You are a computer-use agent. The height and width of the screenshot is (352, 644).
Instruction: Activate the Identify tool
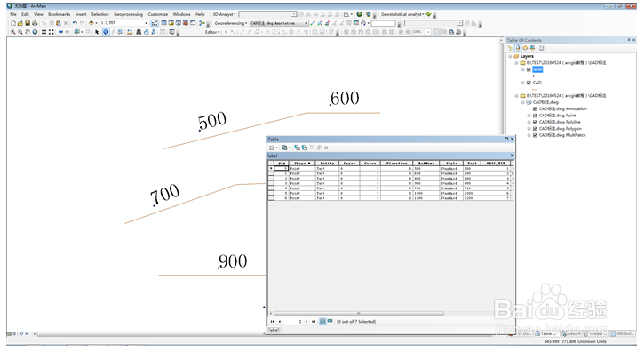(106, 32)
